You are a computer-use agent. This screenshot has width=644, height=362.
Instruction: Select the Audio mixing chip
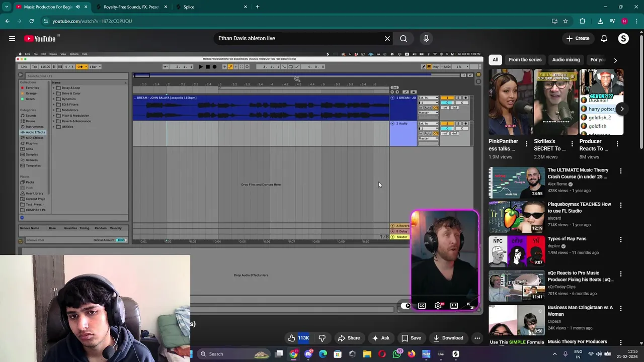pyautogui.click(x=566, y=60)
